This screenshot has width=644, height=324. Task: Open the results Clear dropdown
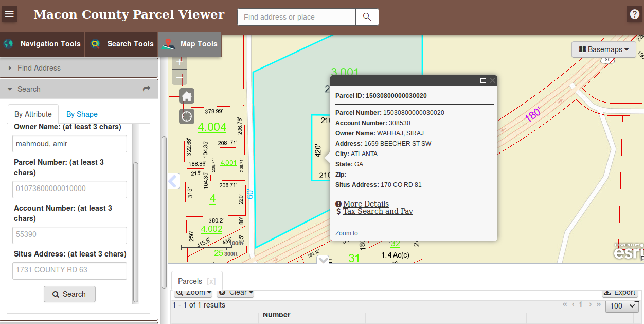pyautogui.click(x=236, y=292)
